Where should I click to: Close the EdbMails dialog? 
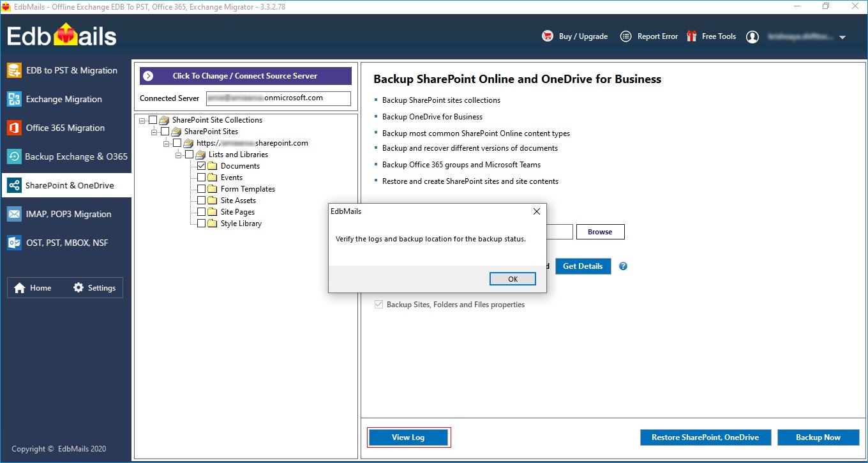coord(536,211)
